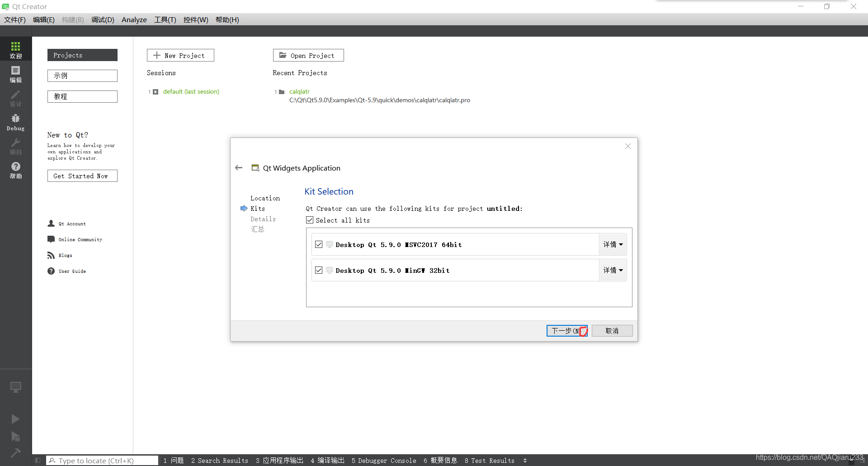Click the Qt Account person icon
This screenshot has height=466, width=868.
pos(51,223)
